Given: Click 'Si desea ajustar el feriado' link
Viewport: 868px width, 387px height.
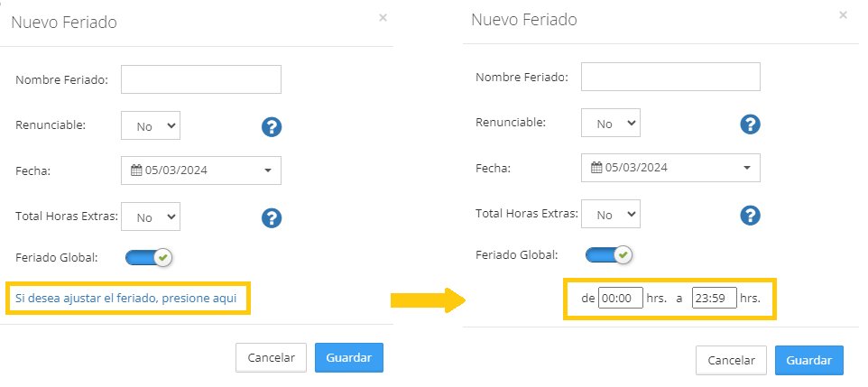Looking at the screenshot, I should pyautogui.click(x=126, y=297).
